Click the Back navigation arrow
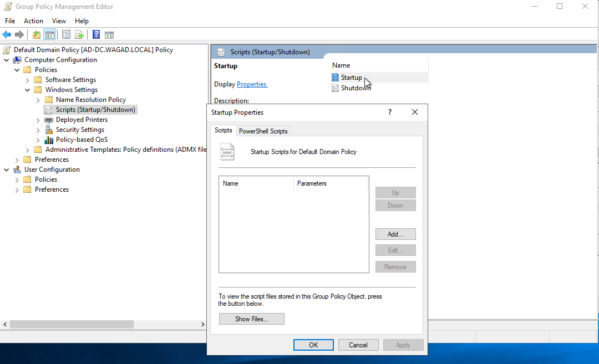Screen dimensions: 599x364 tap(6, 34)
